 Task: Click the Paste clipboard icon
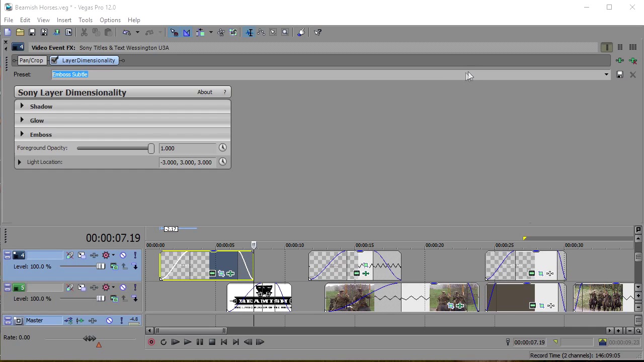[x=108, y=32]
